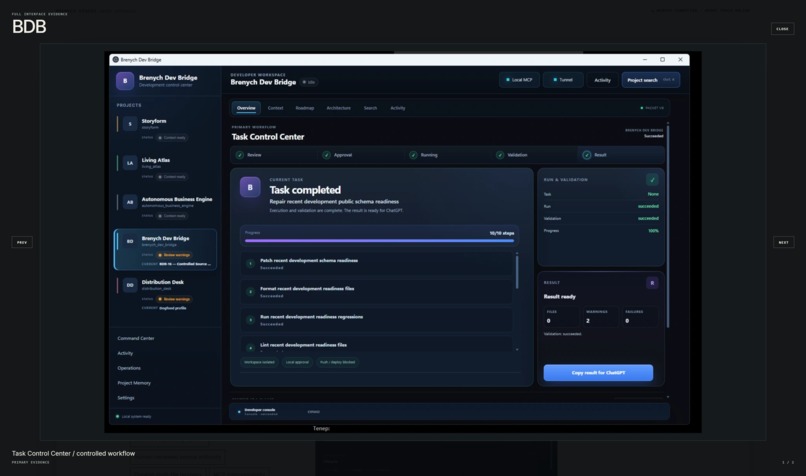Toggle the Local MCP status button
806x476 pixels.
[519, 80]
